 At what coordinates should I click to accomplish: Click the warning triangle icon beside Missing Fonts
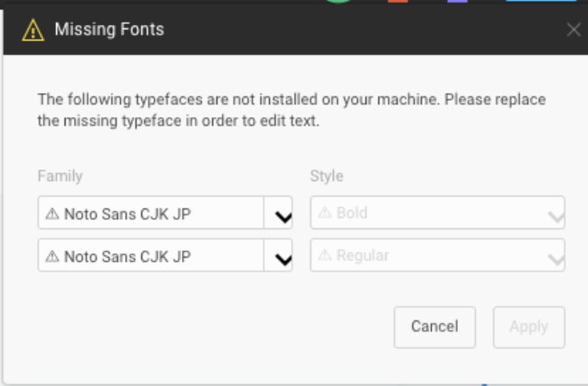[x=33, y=30]
